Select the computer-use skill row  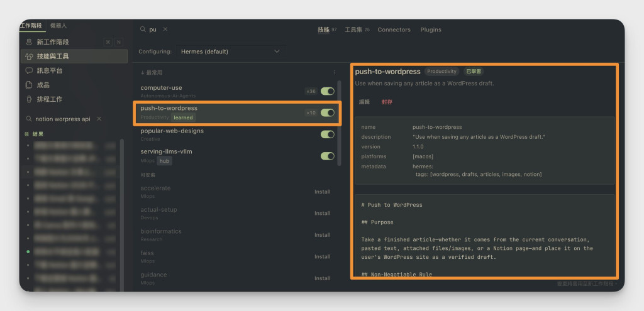(x=237, y=91)
